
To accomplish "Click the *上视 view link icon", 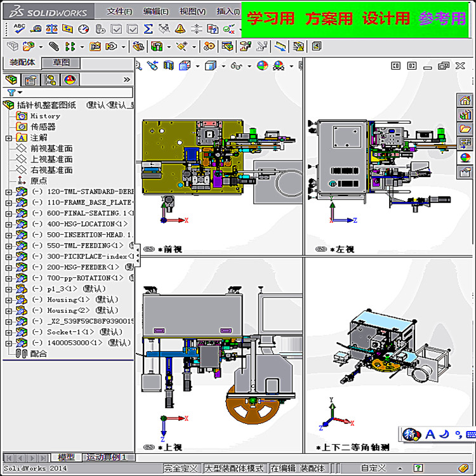I will (149, 447).
